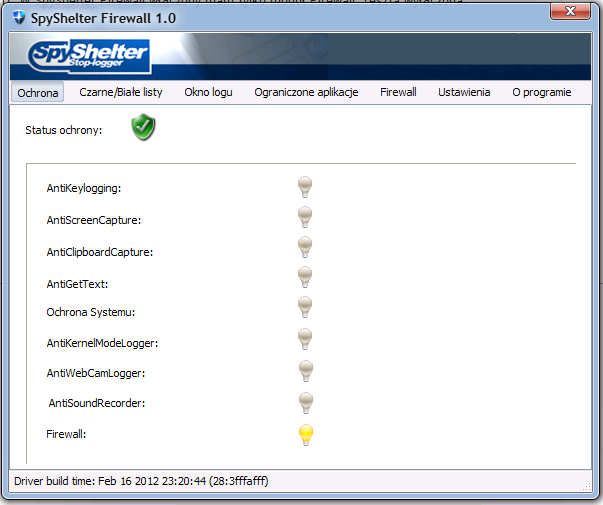Click the SpyShelter Stop-logger logo
This screenshot has width=603, height=505.
tap(89, 56)
